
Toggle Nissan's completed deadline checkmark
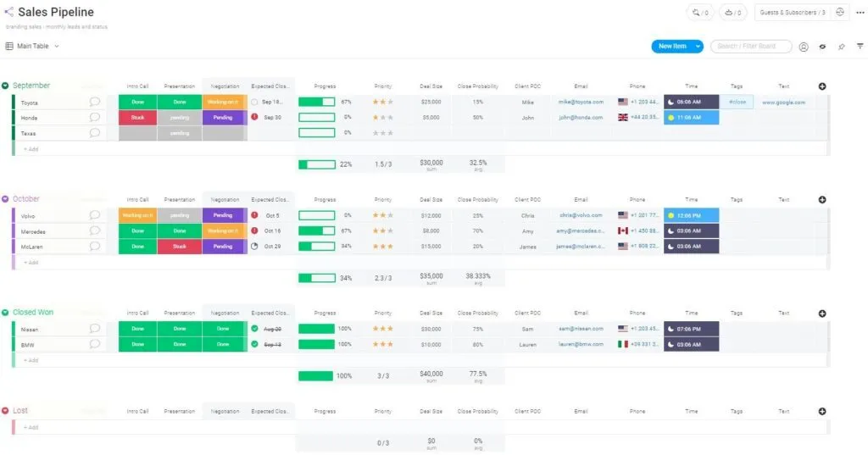[254, 329]
